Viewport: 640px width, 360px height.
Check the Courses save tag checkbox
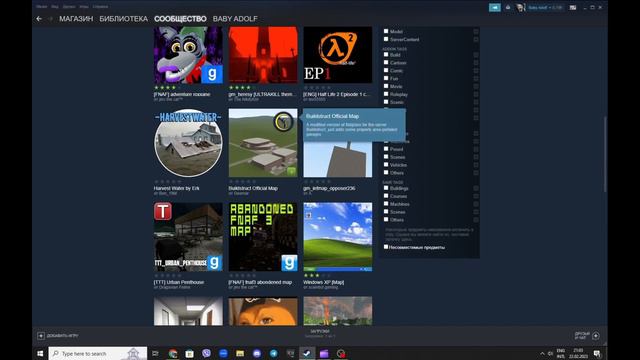pyautogui.click(x=386, y=196)
